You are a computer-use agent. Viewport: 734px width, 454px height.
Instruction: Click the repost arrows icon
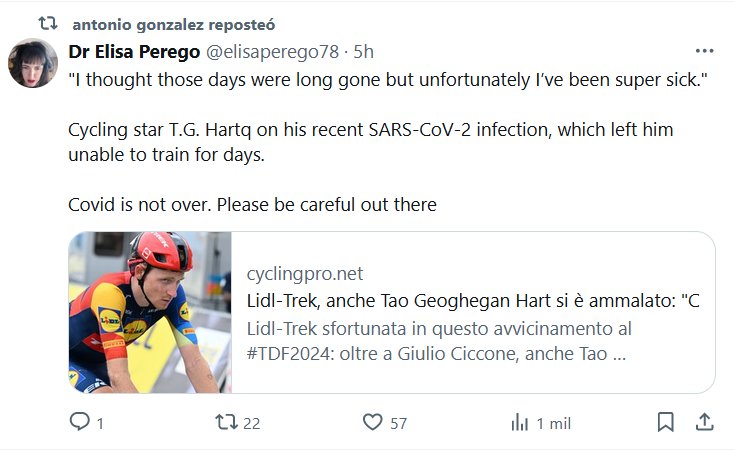pyautogui.click(x=227, y=422)
